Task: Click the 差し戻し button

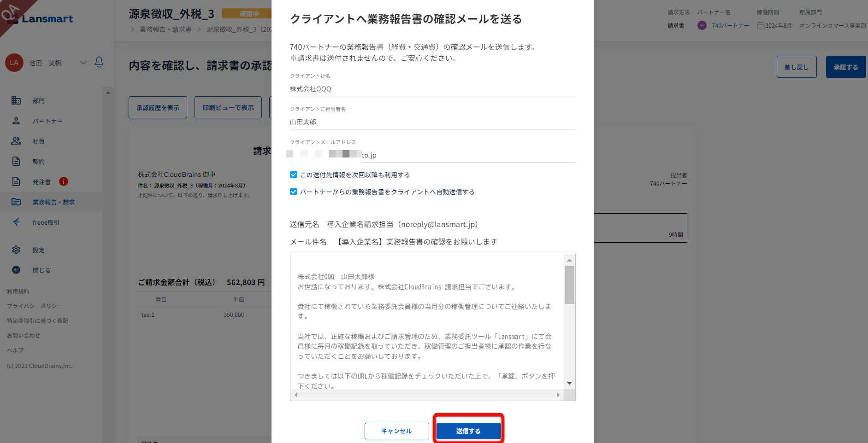Action: 797,67
